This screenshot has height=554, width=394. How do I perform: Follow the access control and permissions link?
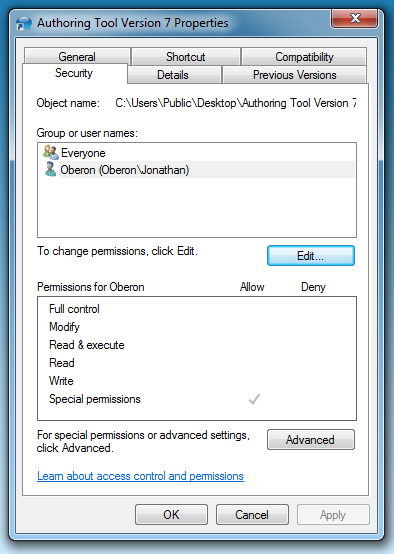point(140,476)
